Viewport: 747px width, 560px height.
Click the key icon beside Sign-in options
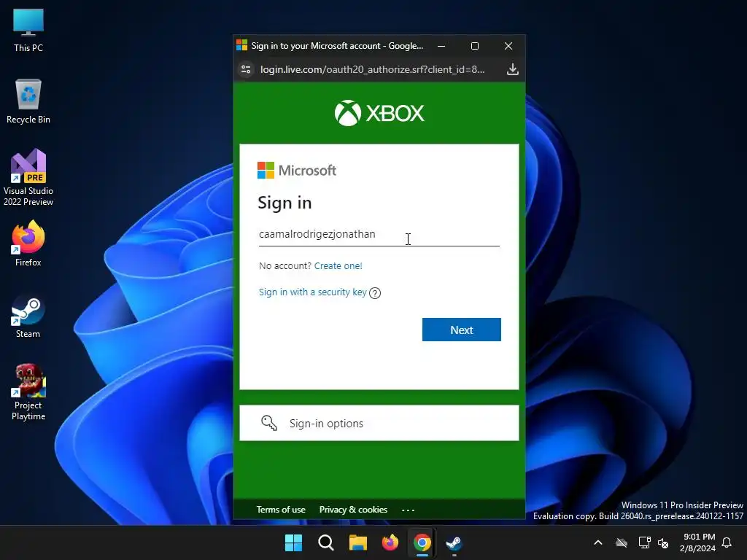(269, 423)
